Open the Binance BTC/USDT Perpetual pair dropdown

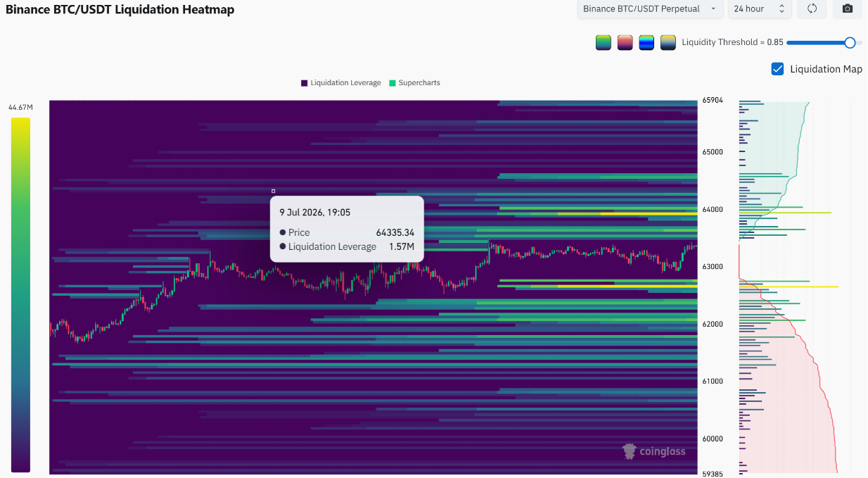pos(650,8)
